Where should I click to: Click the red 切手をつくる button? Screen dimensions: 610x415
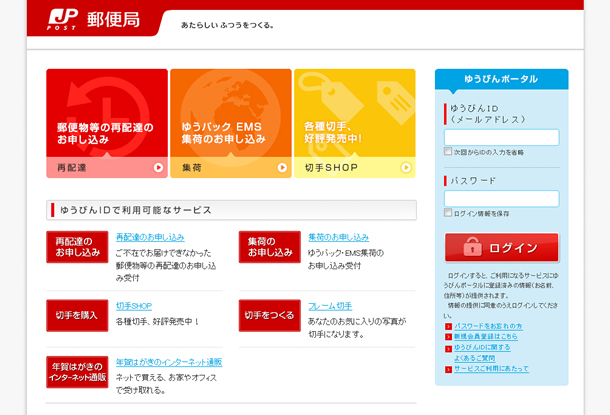(x=270, y=315)
